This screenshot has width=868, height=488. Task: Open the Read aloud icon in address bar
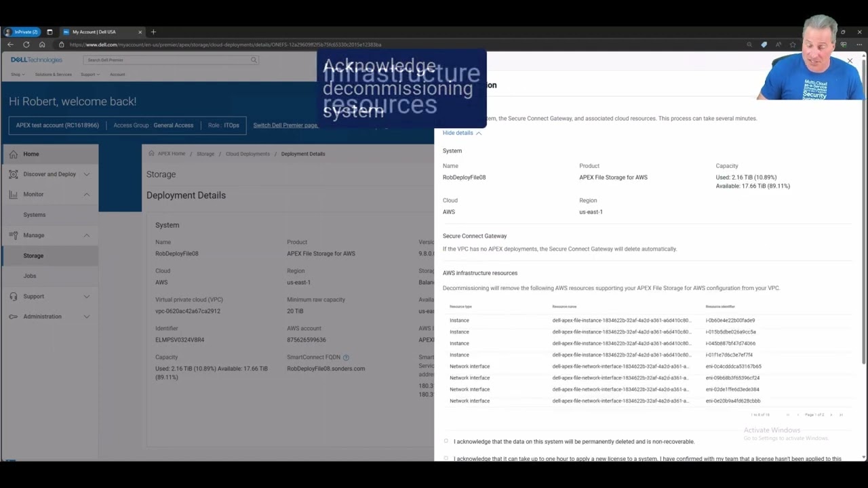778,45
